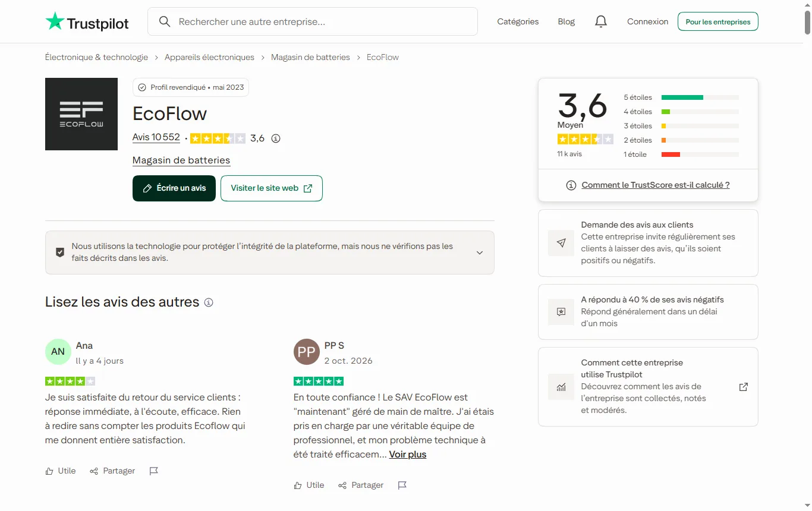
Task: Click the search magnifier icon
Action: click(x=165, y=21)
